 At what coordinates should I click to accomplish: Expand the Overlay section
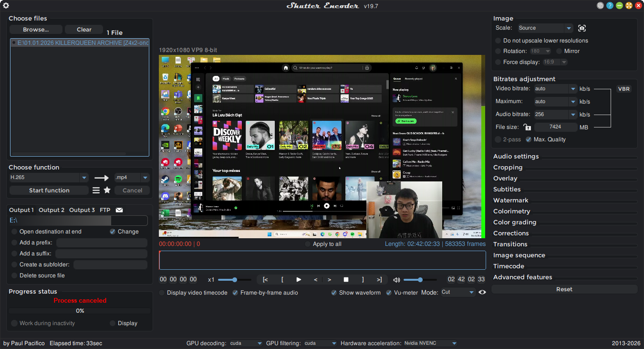[x=505, y=179]
